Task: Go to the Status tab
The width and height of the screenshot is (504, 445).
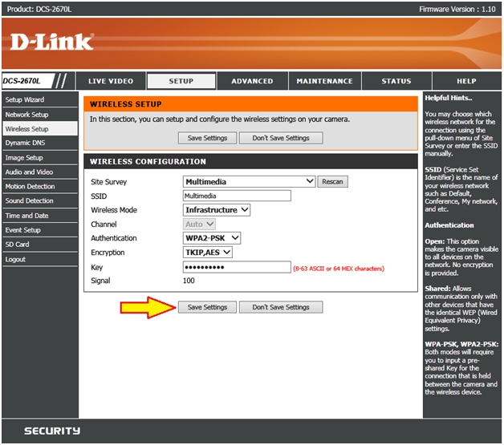Action: point(396,81)
